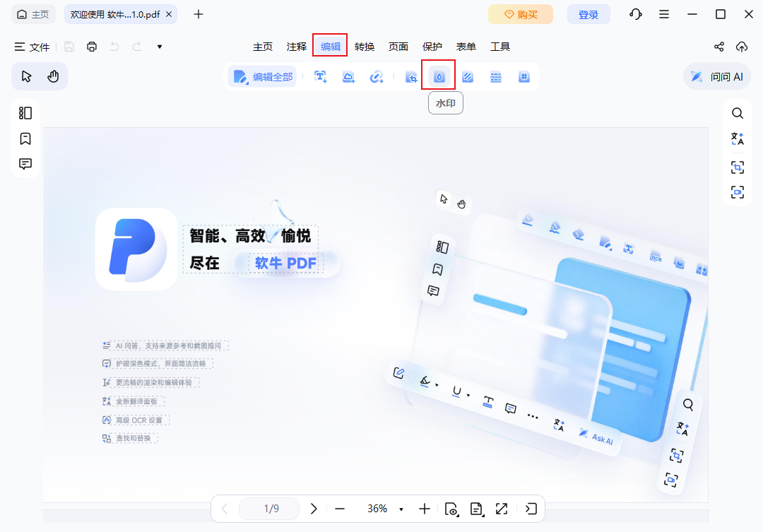Go to the next page
Screen dimensions: 763x532
[314, 509]
